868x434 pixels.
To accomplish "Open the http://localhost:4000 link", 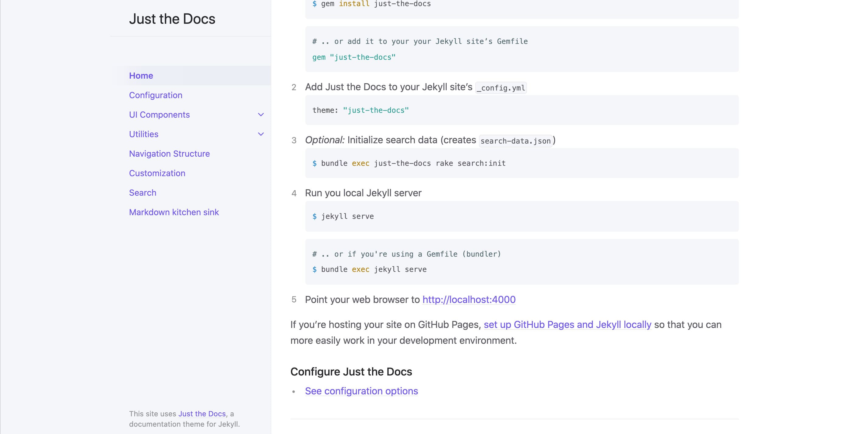I will pyautogui.click(x=469, y=300).
